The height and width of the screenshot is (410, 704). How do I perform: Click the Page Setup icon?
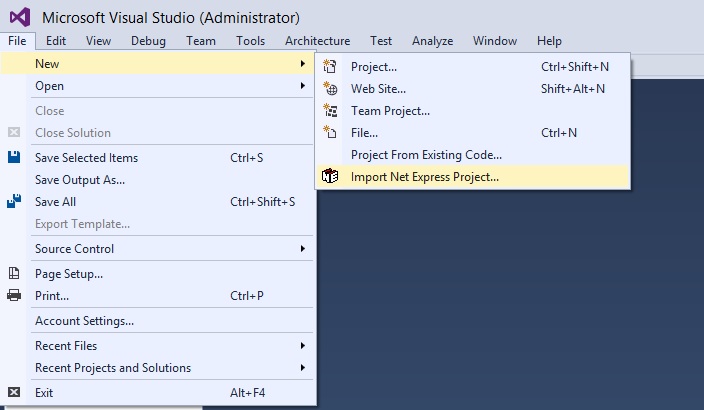14,273
